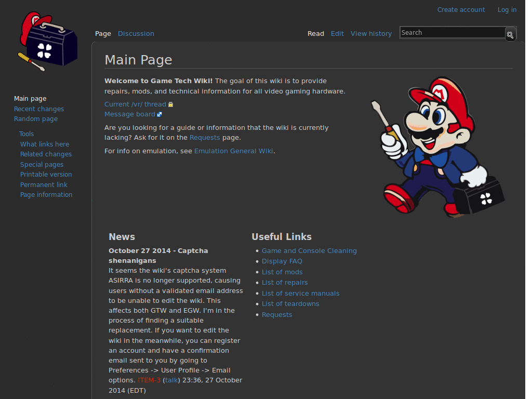The width and height of the screenshot is (532, 399).
Task: Open Page information
Action: [46, 195]
